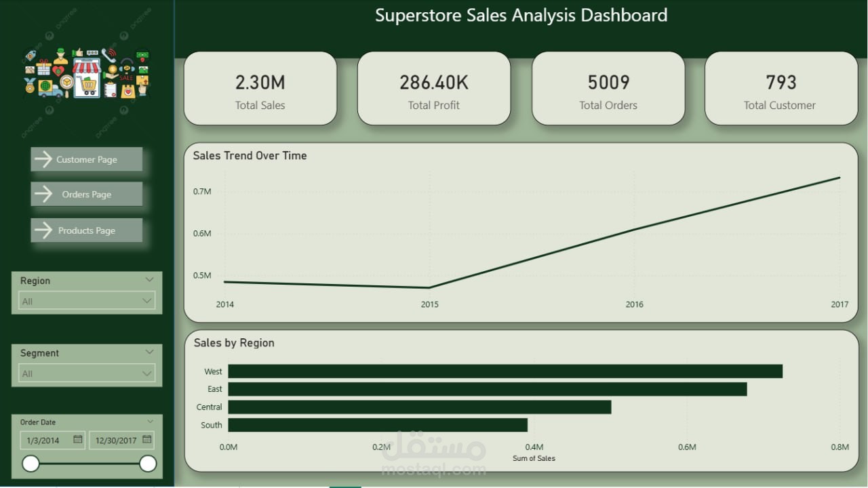868x488 pixels.
Task: Collapse the Region slicer header chevron
Action: pyautogui.click(x=150, y=279)
